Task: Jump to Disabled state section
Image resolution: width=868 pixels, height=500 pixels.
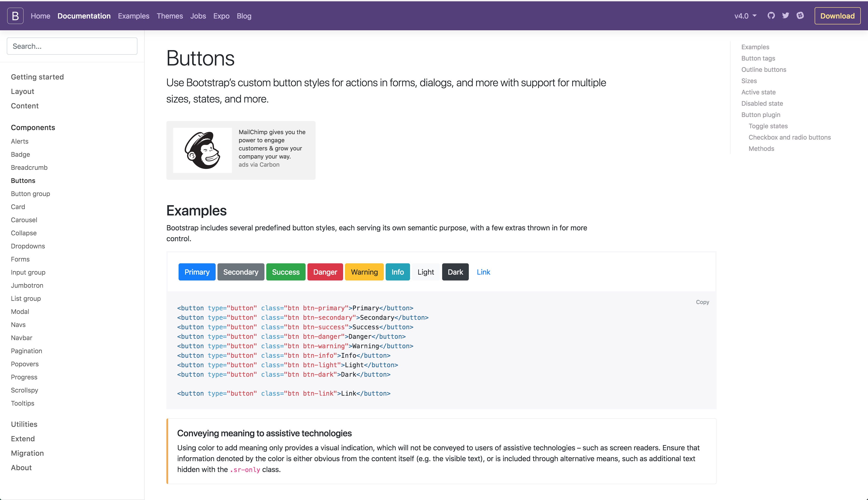Action: [x=762, y=103]
